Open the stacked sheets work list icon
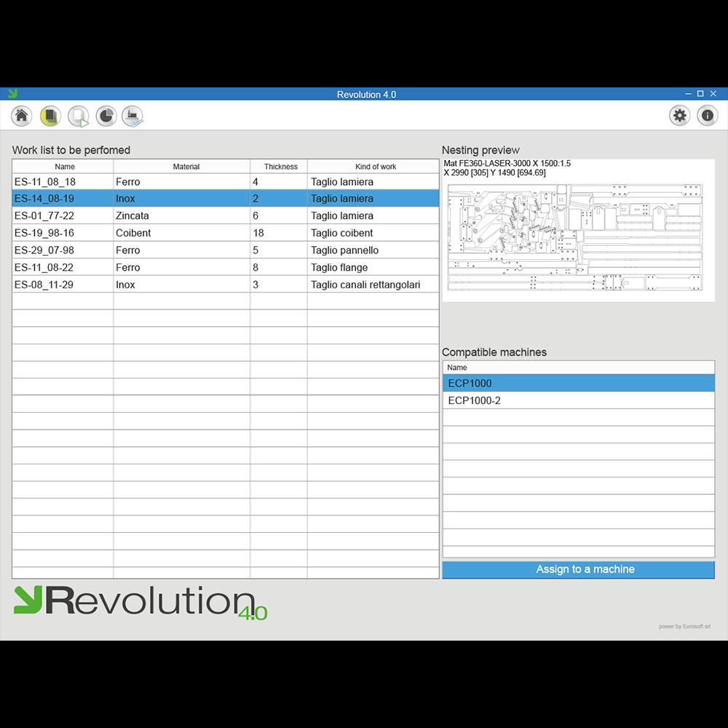Image resolution: width=728 pixels, height=728 pixels. (50, 116)
